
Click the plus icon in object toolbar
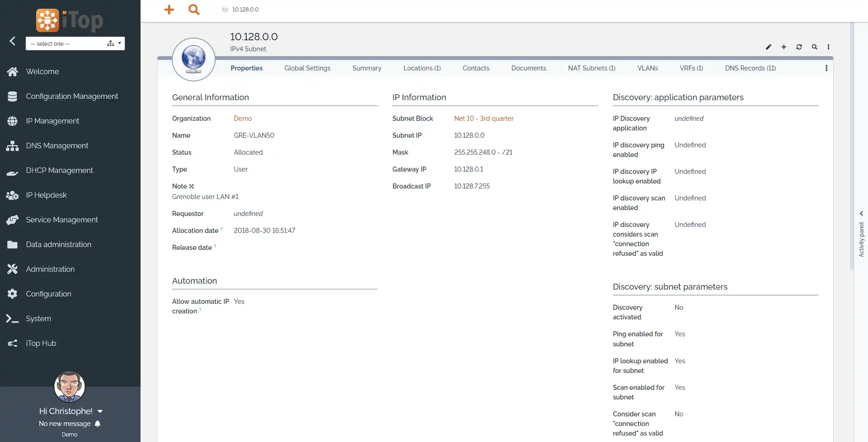[x=784, y=47]
